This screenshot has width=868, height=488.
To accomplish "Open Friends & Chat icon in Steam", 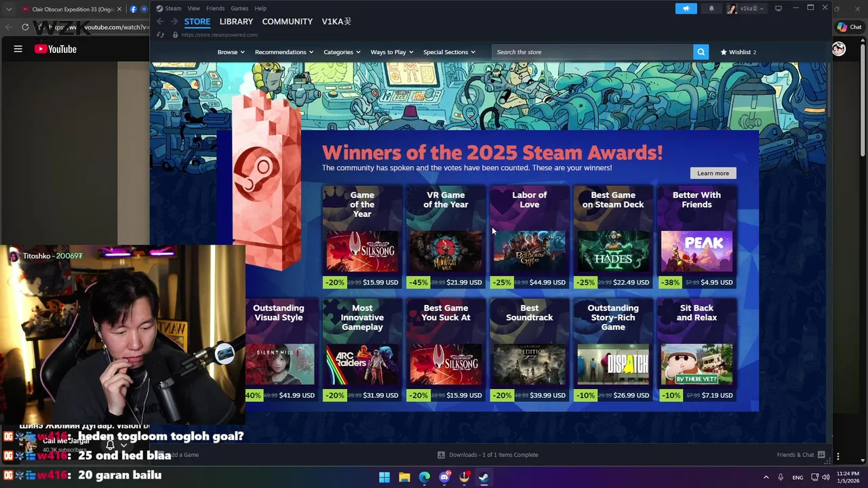I will 821,455.
